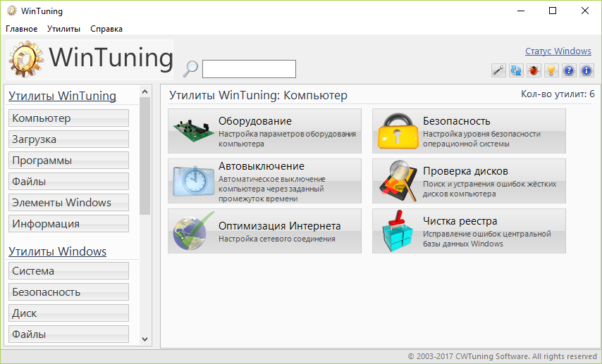Click the Утилиты WinTuning sidebar heading link
The height and width of the screenshot is (364, 602).
point(62,96)
